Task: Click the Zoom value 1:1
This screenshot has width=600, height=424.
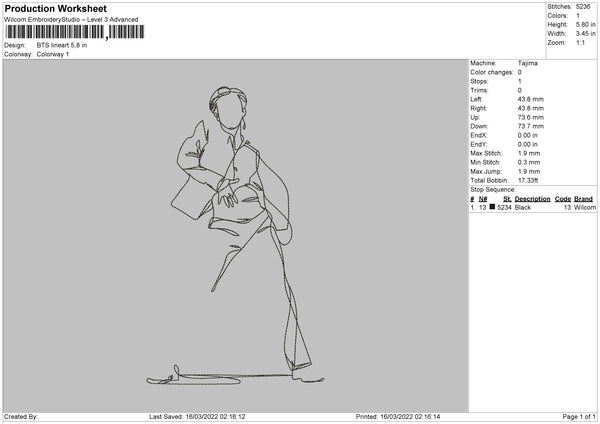Action: (580, 42)
